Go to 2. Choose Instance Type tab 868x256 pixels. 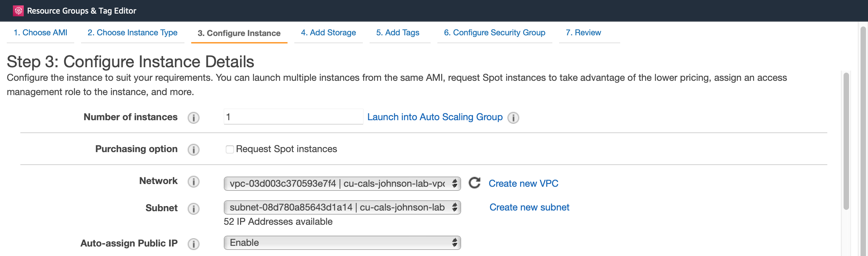click(x=133, y=33)
